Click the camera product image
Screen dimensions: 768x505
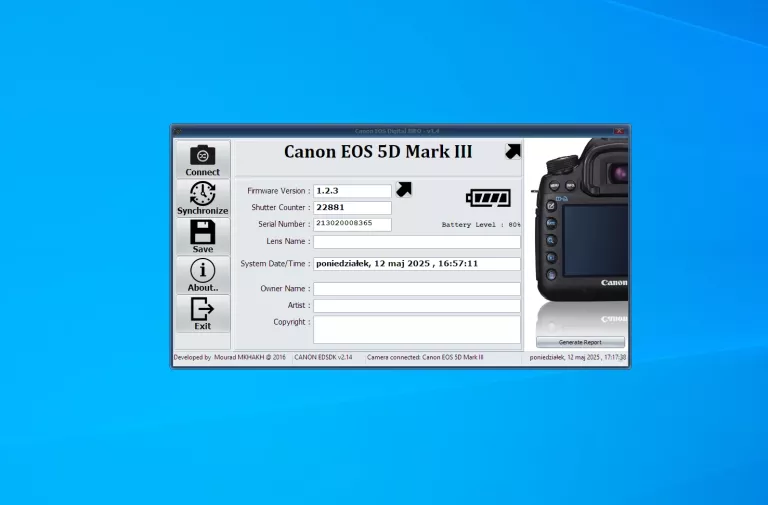580,235
